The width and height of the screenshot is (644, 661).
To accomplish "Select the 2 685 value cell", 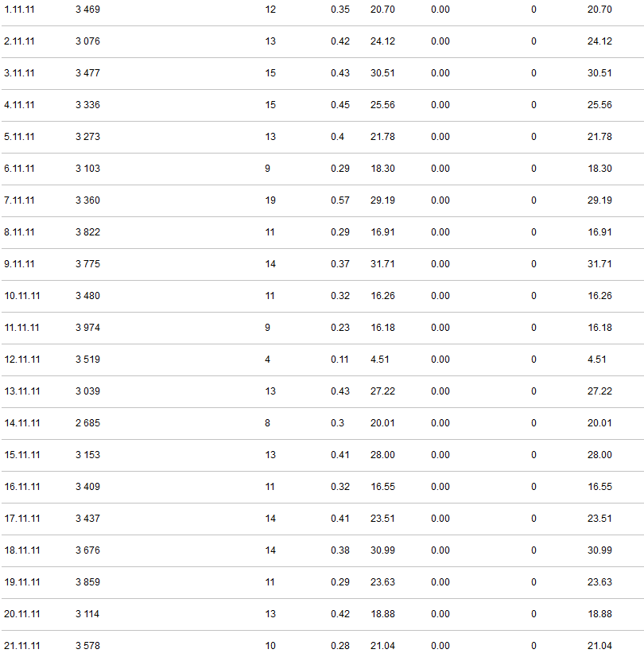I will coord(87,423).
